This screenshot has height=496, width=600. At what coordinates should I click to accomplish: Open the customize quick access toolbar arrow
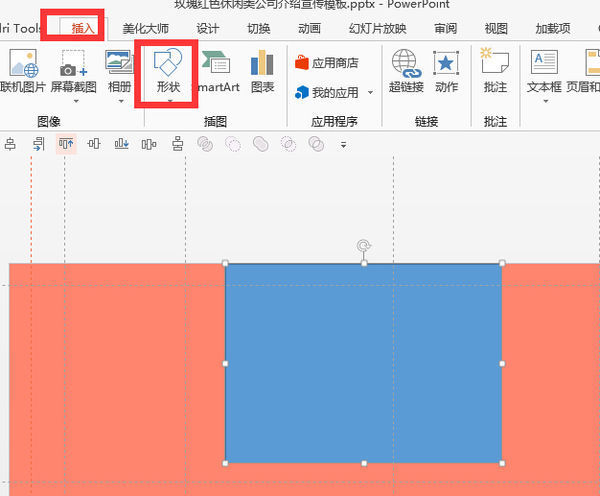[344, 145]
